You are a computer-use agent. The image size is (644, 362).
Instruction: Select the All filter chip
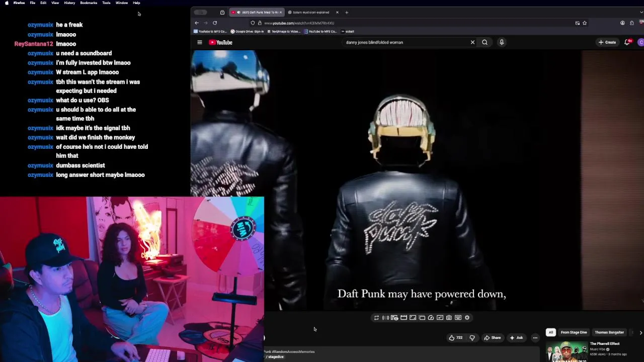point(551,332)
